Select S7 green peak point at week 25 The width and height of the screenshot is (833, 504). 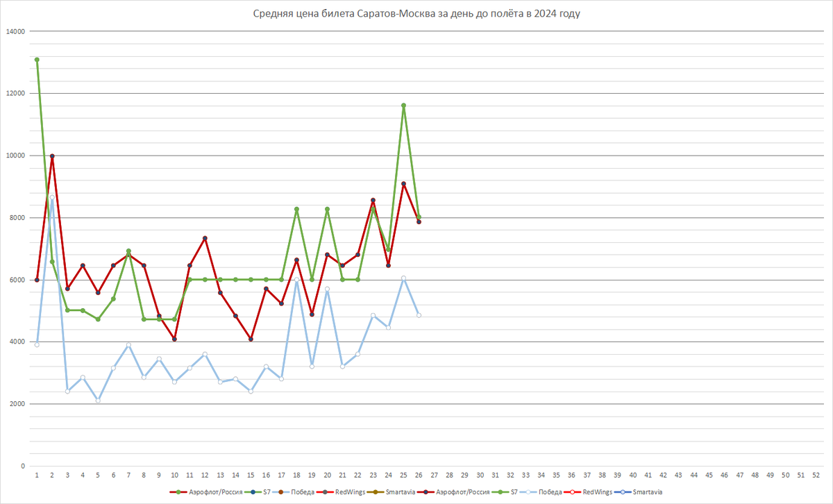[x=403, y=106]
